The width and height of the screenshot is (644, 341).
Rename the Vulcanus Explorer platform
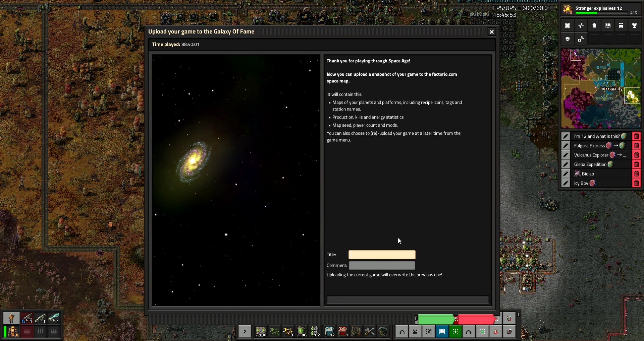pos(566,155)
